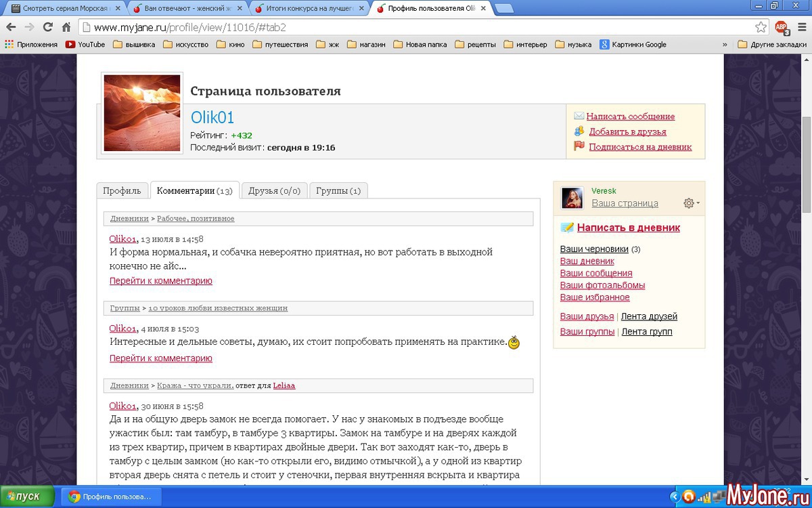
Task: Click the browser reload button
Action: point(47,28)
